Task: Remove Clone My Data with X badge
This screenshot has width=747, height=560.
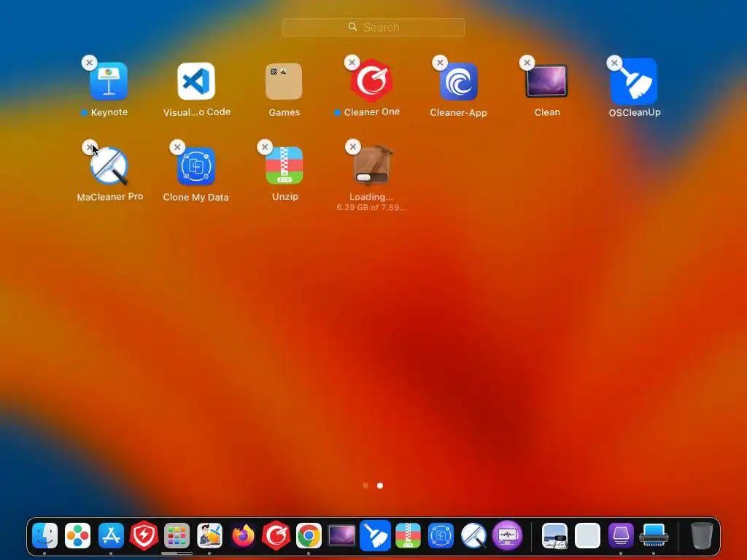Action: tap(177, 147)
